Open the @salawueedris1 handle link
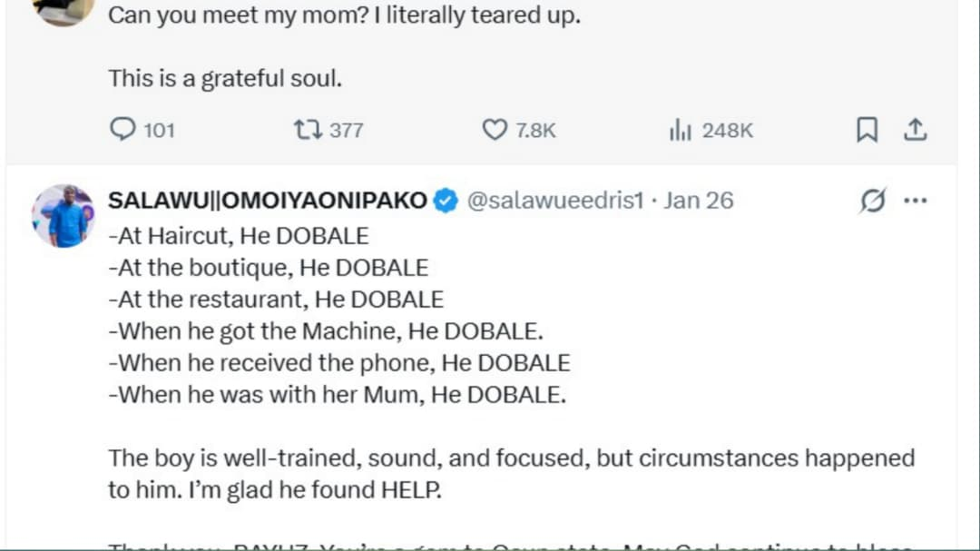The height and width of the screenshot is (551, 980). click(x=554, y=201)
